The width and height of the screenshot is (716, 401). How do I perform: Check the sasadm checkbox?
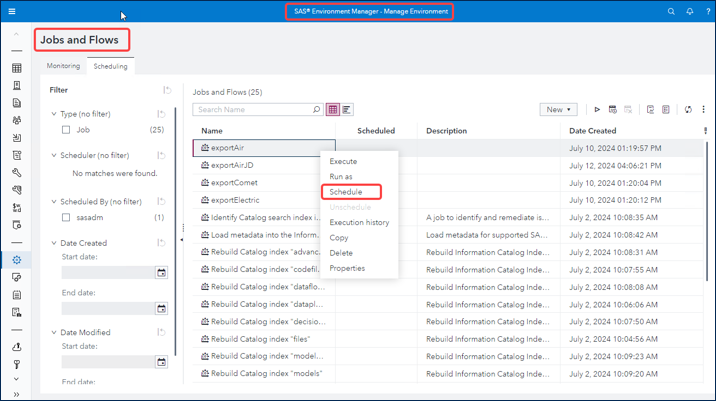(x=66, y=218)
